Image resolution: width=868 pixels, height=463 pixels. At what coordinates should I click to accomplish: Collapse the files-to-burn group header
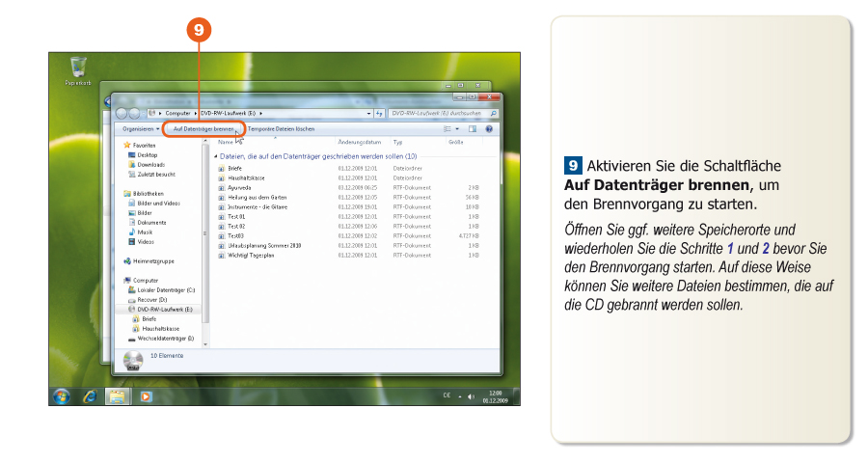(x=216, y=155)
